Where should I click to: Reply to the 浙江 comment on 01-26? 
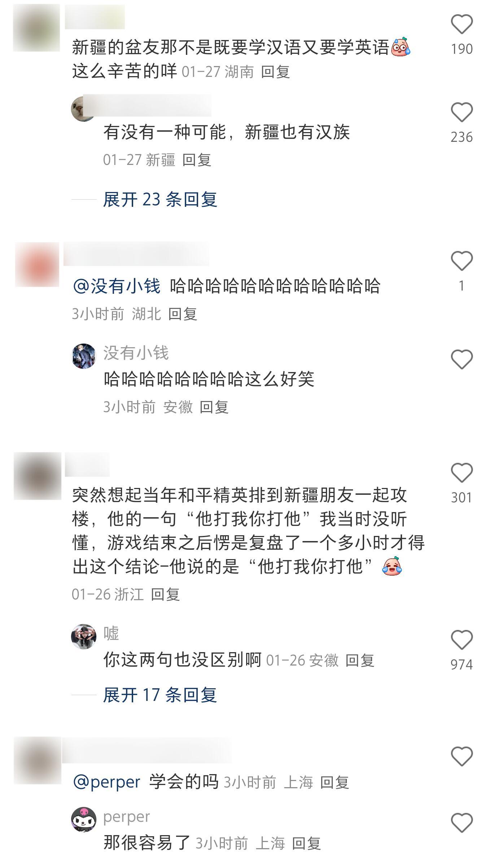pyautogui.click(x=165, y=594)
